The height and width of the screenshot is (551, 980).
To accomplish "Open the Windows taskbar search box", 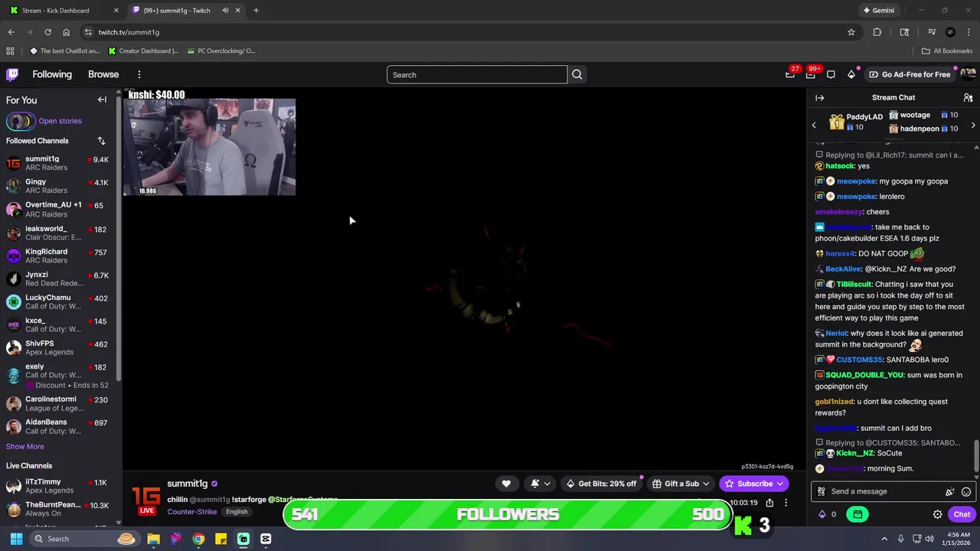I will (86, 539).
